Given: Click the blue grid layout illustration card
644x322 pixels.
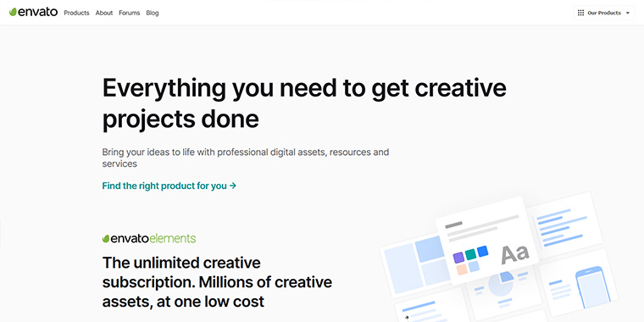Looking at the screenshot, I should point(415,264).
